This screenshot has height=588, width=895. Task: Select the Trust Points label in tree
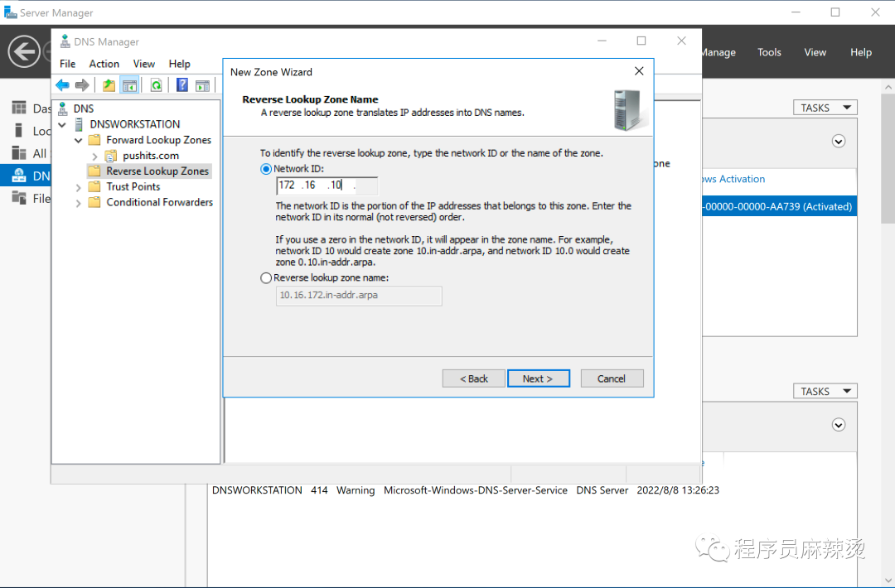click(133, 186)
